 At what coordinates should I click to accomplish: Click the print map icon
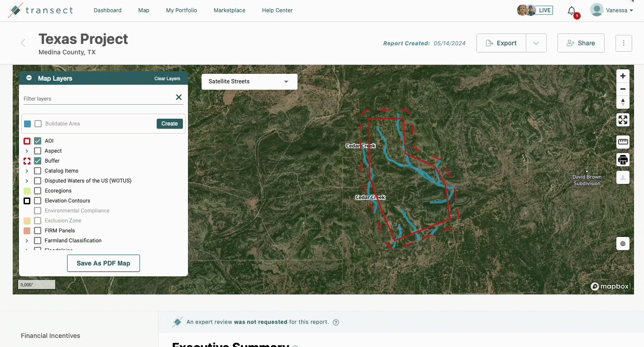[623, 159]
